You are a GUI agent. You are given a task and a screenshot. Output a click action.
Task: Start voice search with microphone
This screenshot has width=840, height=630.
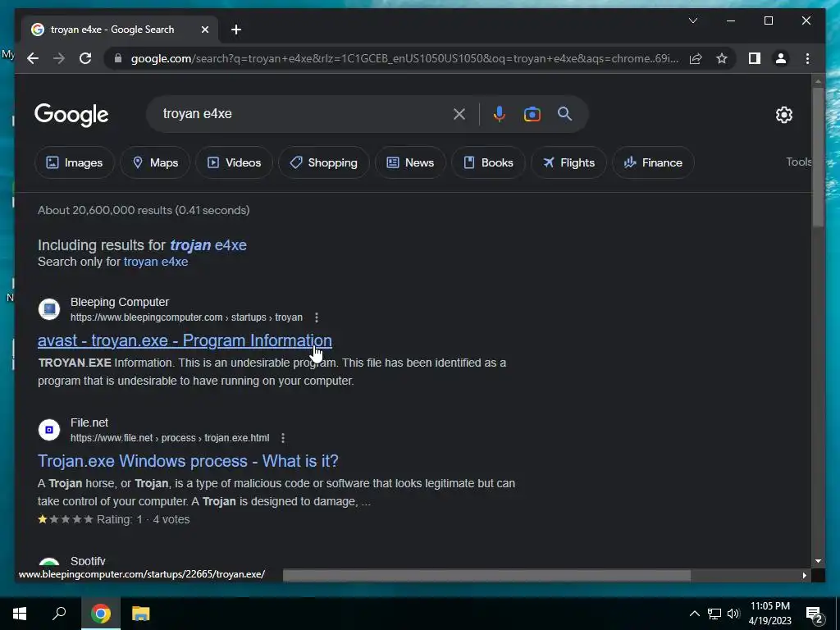499,113
